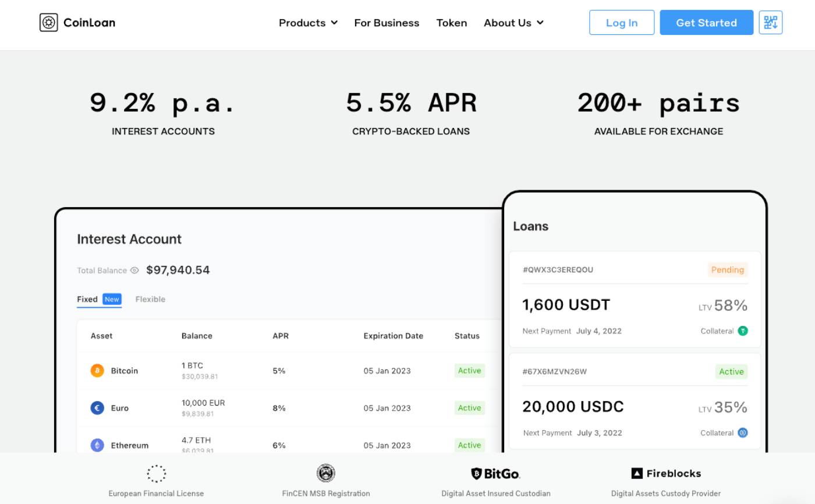Click the Asset column header
The width and height of the screenshot is (815, 504).
[x=101, y=336]
